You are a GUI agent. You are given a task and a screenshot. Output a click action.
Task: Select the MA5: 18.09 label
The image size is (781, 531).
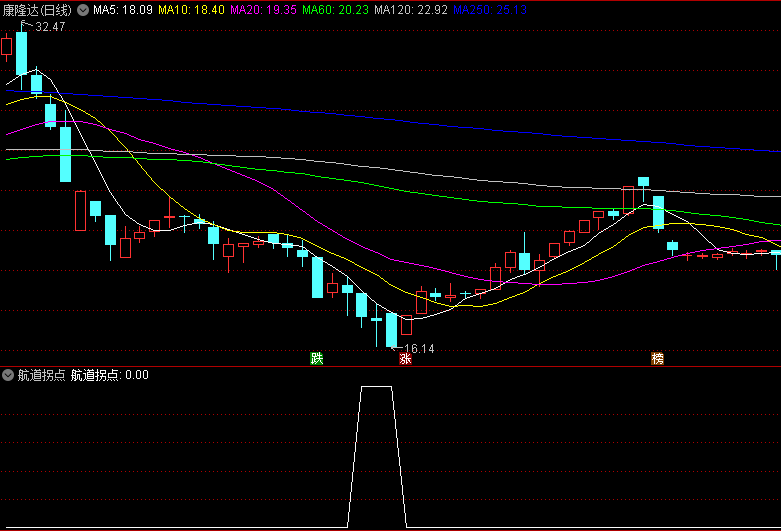pyautogui.click(x=123, y=10)
